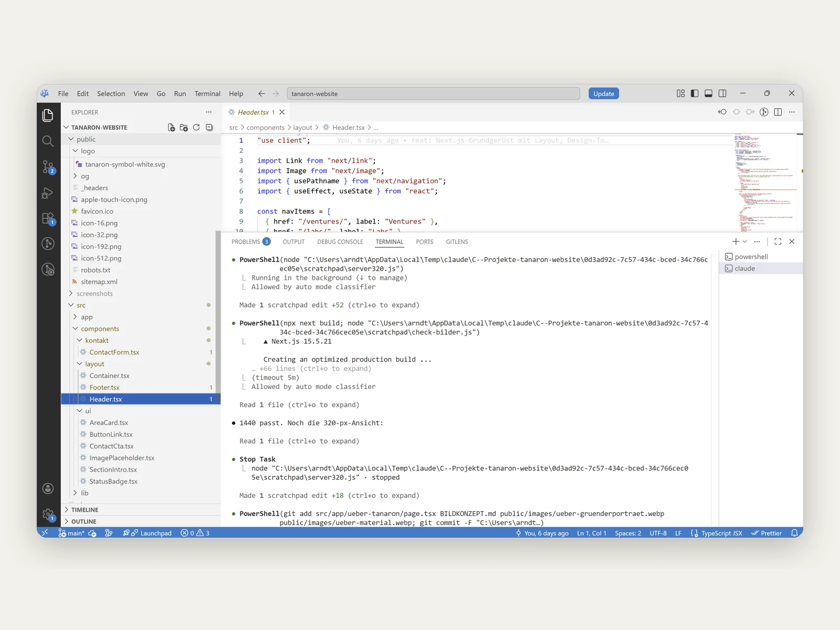The height and width of the screenshot is (630, 840).
Task: Toggle the secondary side bar visibility
Action: [x=722, y=93]
